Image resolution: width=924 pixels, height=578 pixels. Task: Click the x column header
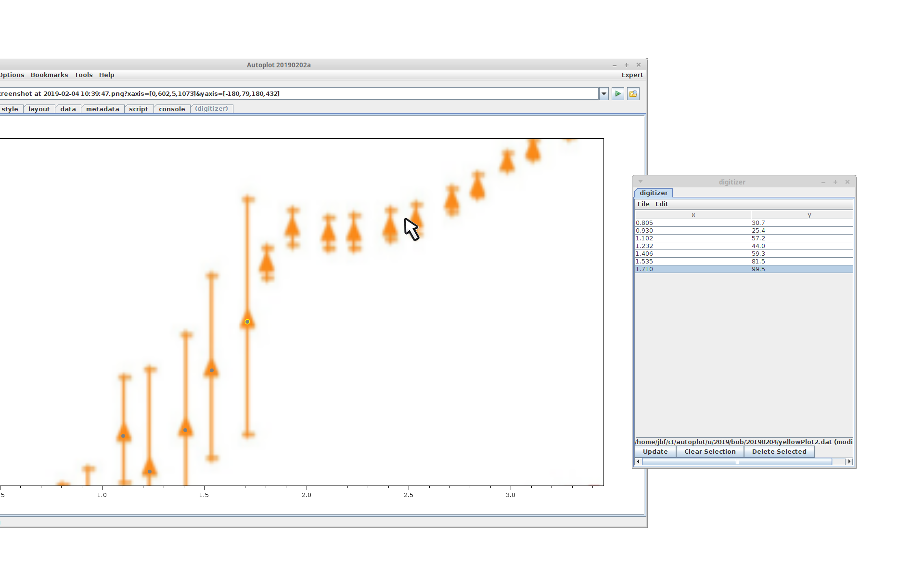[693, 215]
